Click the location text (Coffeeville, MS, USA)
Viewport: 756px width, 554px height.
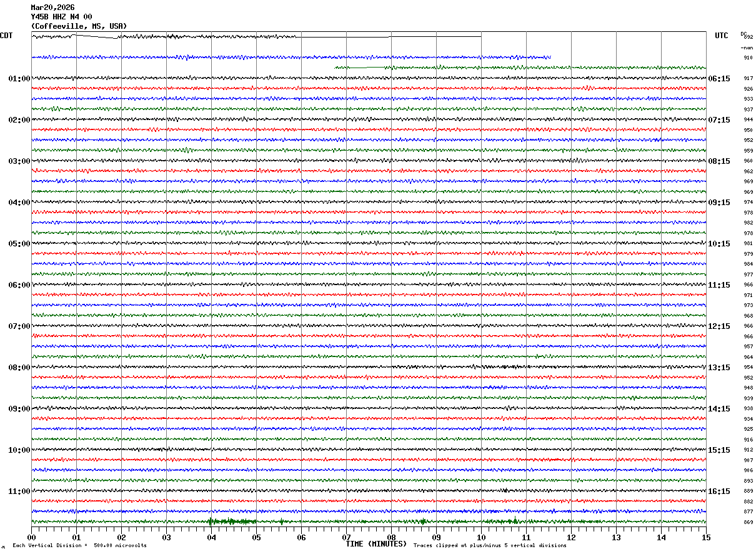click(79, 26)
